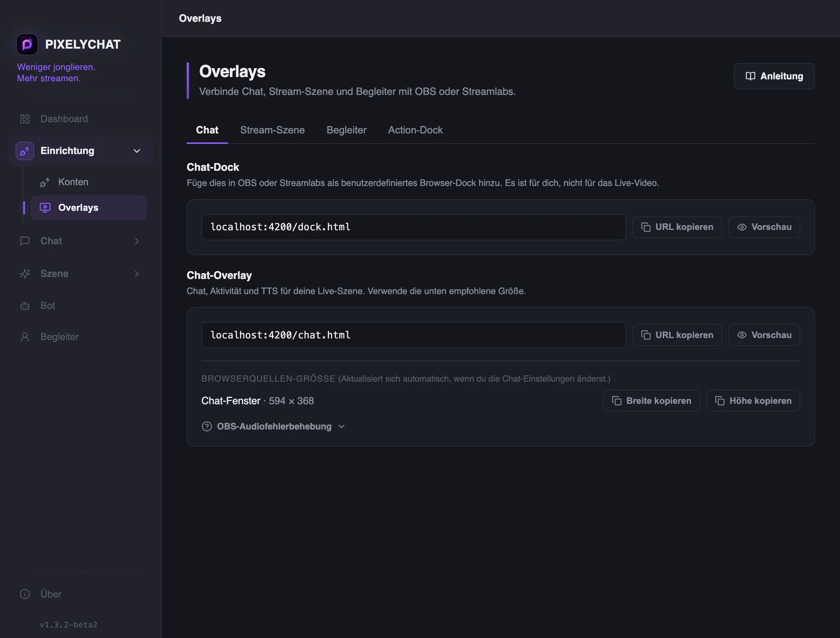Open the Begleiter tab
840x638 pixels.
coord(346,130)
